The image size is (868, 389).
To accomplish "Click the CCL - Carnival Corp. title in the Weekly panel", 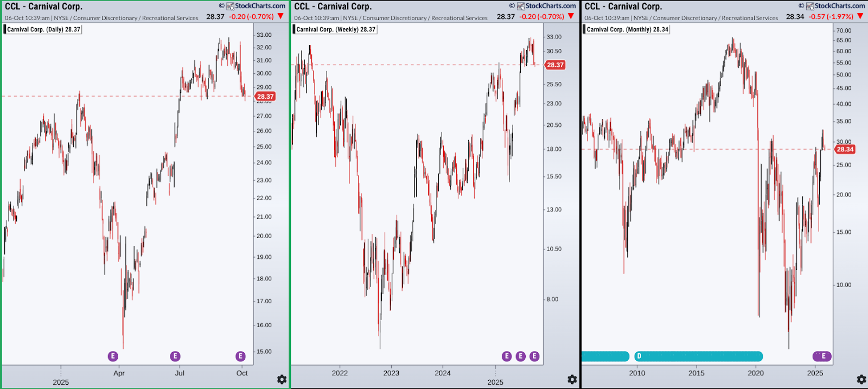I will pos(333,7).
